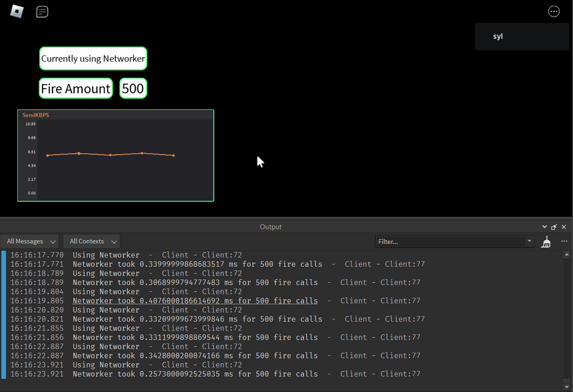573x392 pixels.
Task: Click the Fire Amount label button
Action: click(x=76, y=89)
